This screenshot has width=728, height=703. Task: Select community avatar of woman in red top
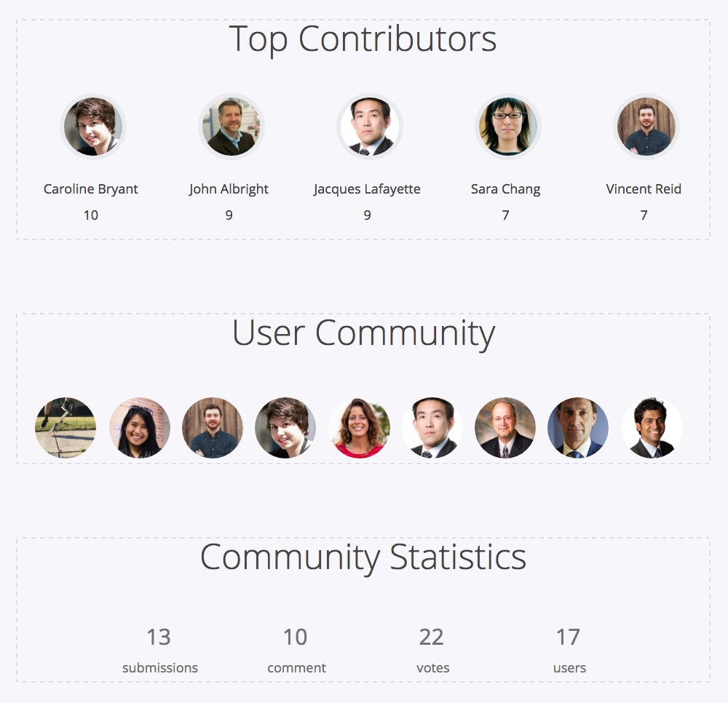pyautogui.click(x=360, y=427)
